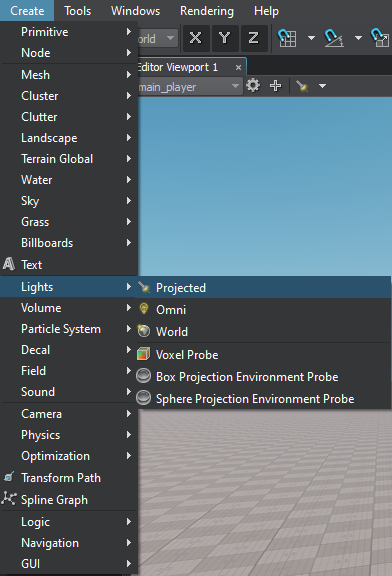Image resolution: width=392 pixels, height=576 pixels.
Task: Toggle the Z axis button
Action: pos(253,38)
